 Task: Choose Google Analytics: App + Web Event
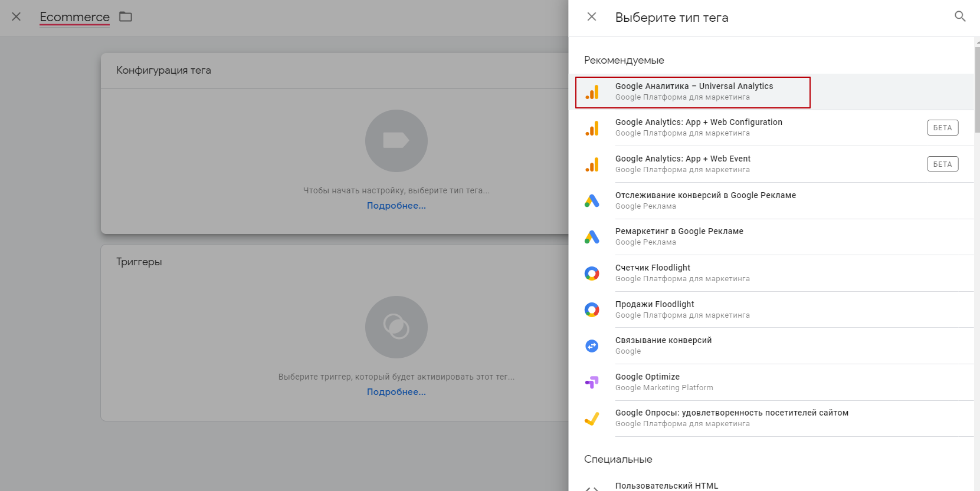click(x=771, y=164)
